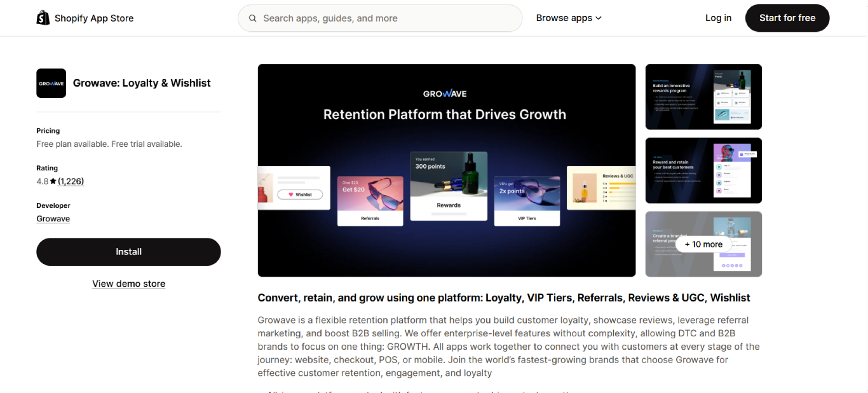Click the Shopify App Store logo
The width and height of the screenshot is (868, 393).
click(x=85, y=18)
